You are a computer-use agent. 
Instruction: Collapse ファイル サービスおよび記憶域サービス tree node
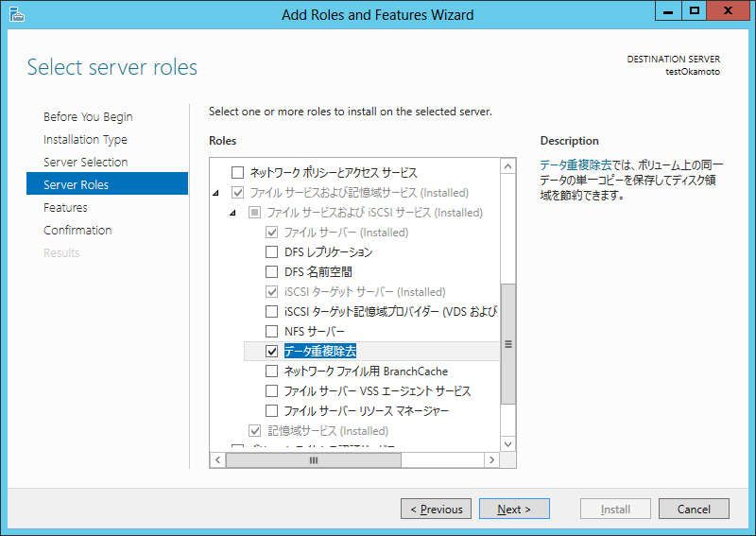[x=215, y=193]
